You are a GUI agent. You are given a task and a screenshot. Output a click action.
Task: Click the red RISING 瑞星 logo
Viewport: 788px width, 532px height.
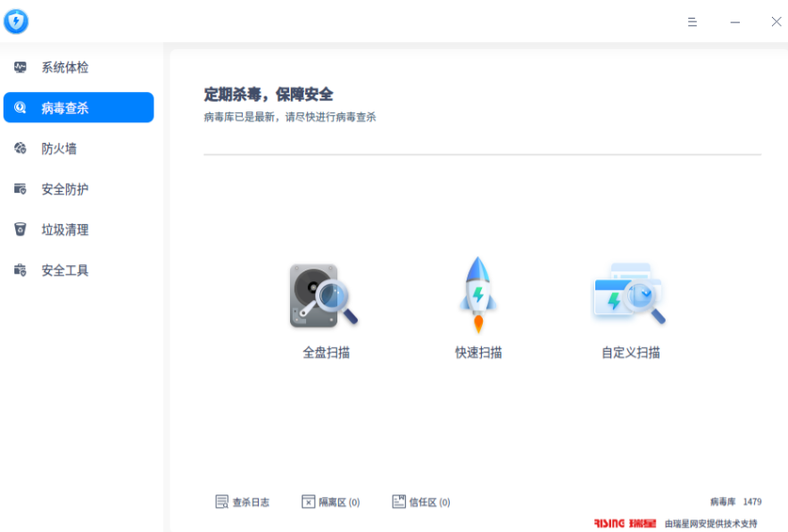pyautogui.click(x=625, y=523)
